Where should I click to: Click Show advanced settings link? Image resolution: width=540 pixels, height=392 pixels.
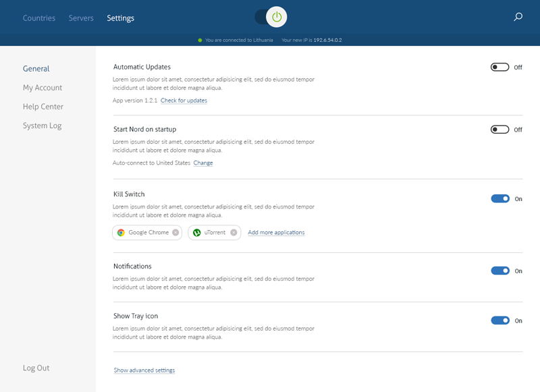(x=144, y=370)
